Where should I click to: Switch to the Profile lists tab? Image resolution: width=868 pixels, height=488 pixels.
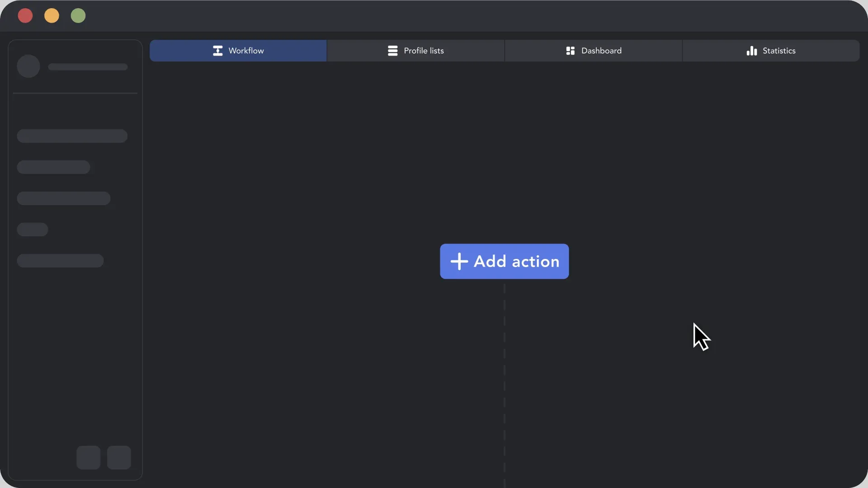415,51
